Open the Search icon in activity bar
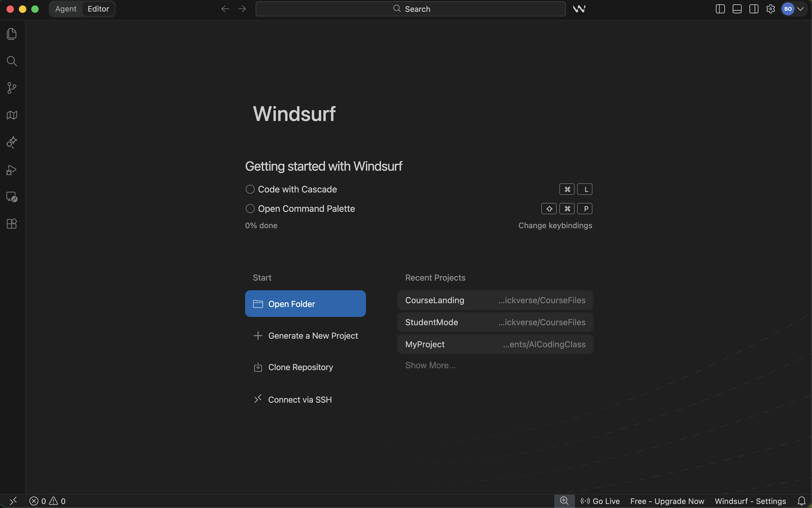The image size is (812, 508). pos(12,61)
